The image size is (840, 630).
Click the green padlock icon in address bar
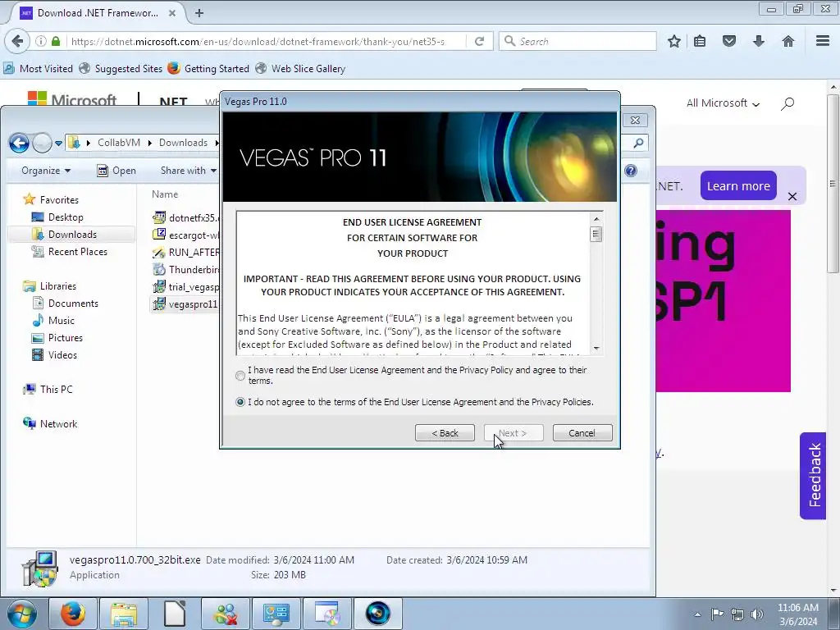(x=56, y=41)
